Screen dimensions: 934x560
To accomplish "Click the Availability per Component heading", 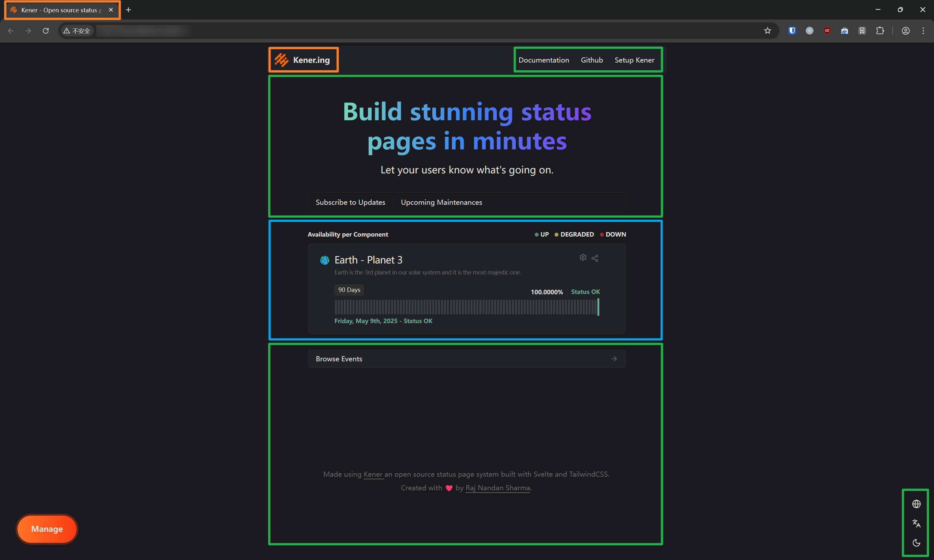I will 348,234.
